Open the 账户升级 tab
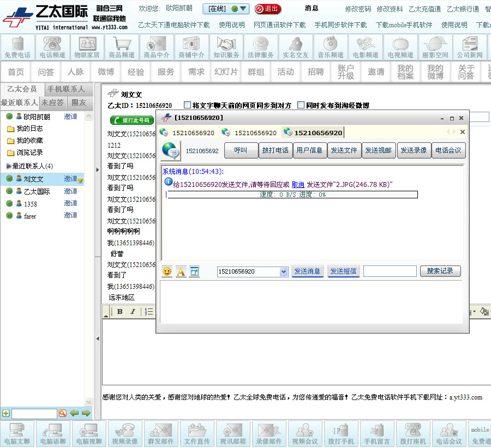Screen dimensions: 491x448 [x=346, y=72]
